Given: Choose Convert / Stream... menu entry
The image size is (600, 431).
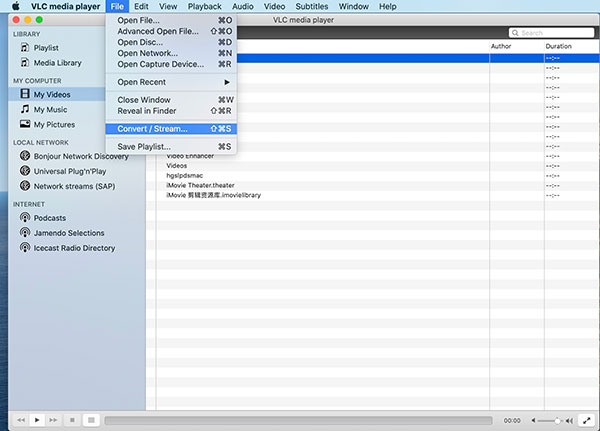Looking at the screenshot, I should (x=171, y=129).
